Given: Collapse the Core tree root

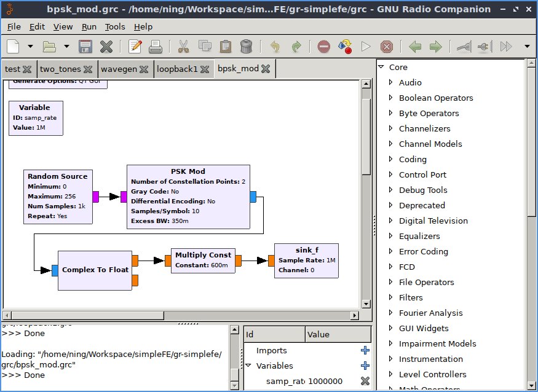Looking at the screenshot, I should [381, 67].
